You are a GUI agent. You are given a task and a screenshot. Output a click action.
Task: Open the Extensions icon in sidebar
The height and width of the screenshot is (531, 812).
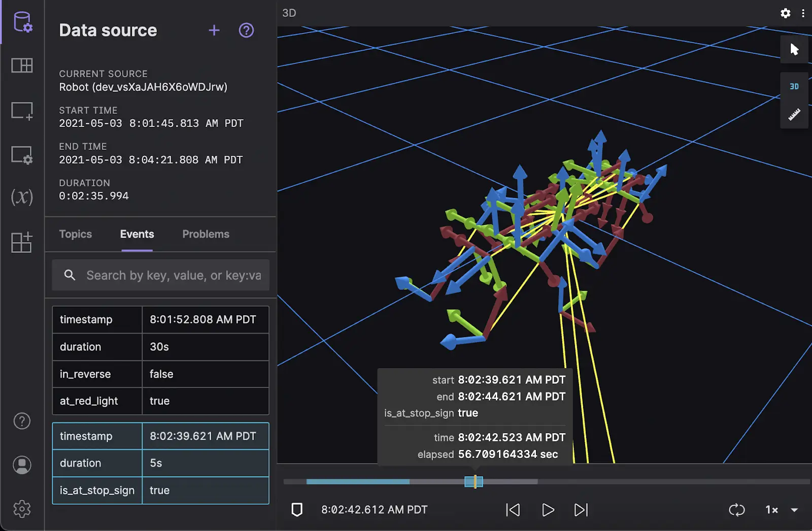coord(22,242)
